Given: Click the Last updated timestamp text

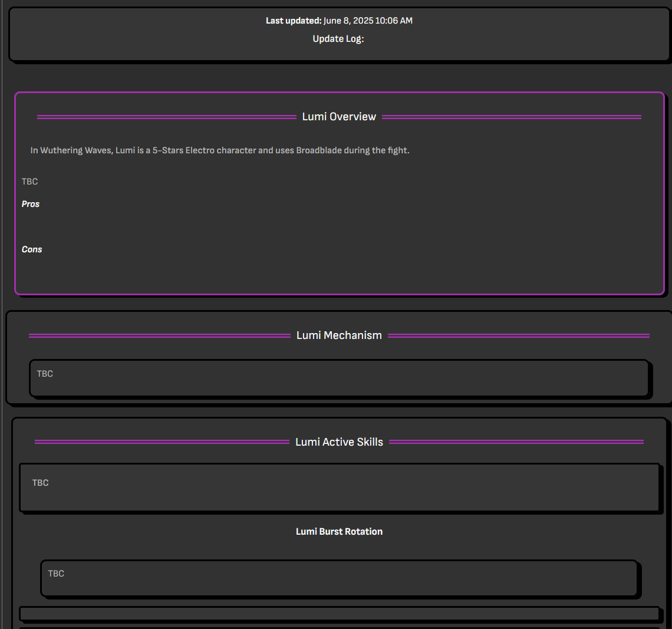Looking at the screenshot, I should coord(339,21).
